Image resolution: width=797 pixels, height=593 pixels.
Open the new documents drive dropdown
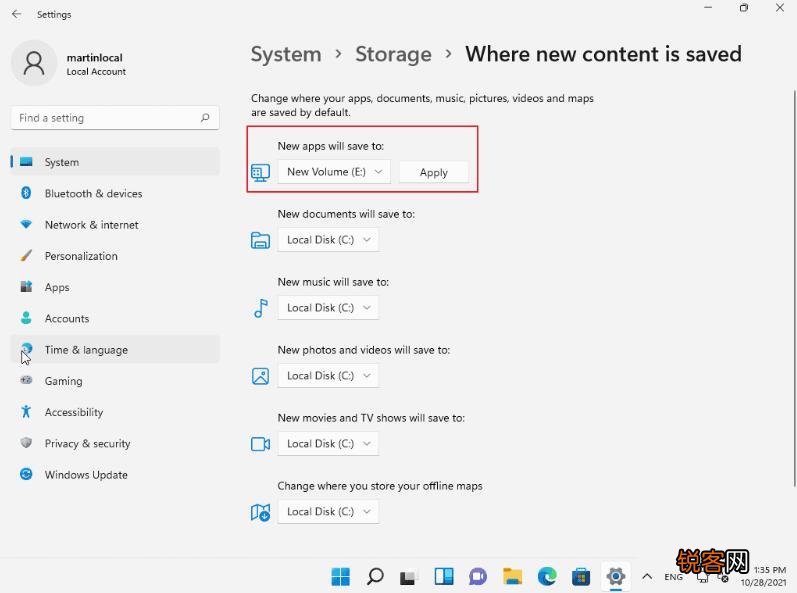click(x=328, y=240)
